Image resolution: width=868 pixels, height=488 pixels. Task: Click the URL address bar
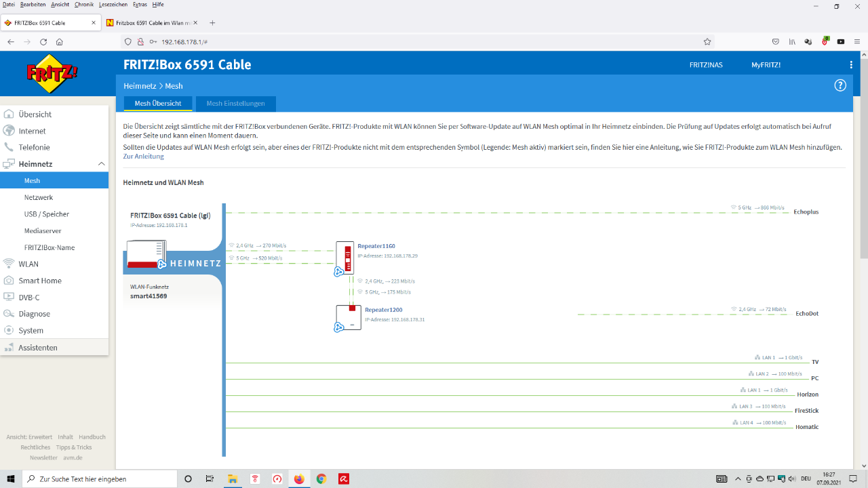(x=417, y=41)
